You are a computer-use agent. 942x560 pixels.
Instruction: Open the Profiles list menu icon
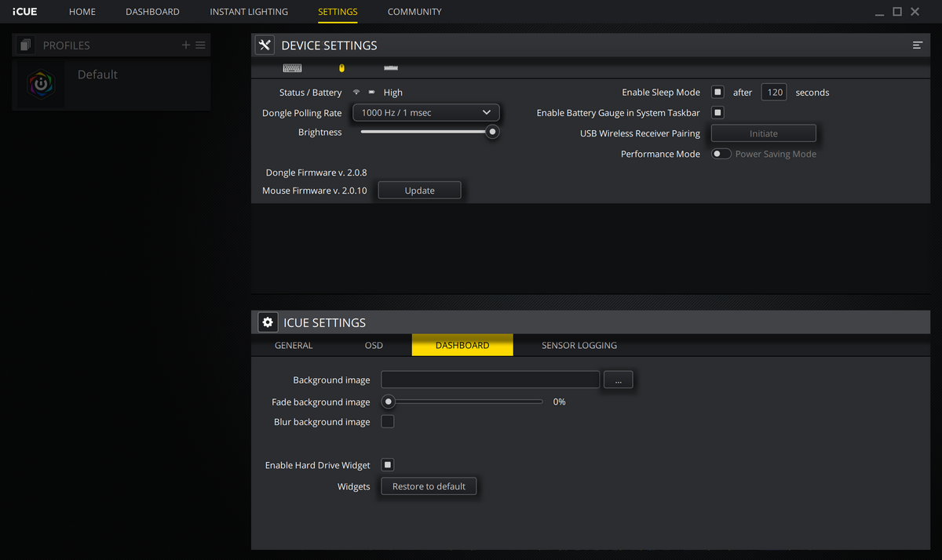pyautogui.click(x=200, y=45)
